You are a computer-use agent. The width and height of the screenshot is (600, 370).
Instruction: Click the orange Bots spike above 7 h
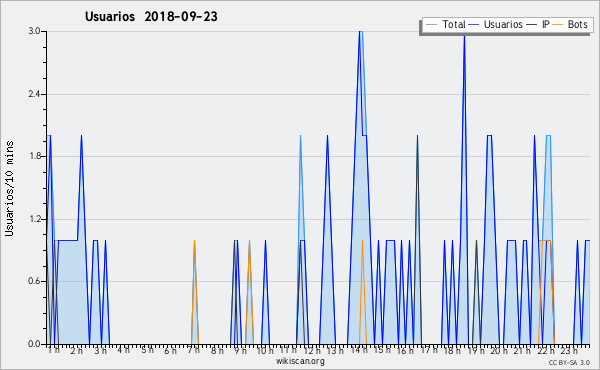click(194, 293)
